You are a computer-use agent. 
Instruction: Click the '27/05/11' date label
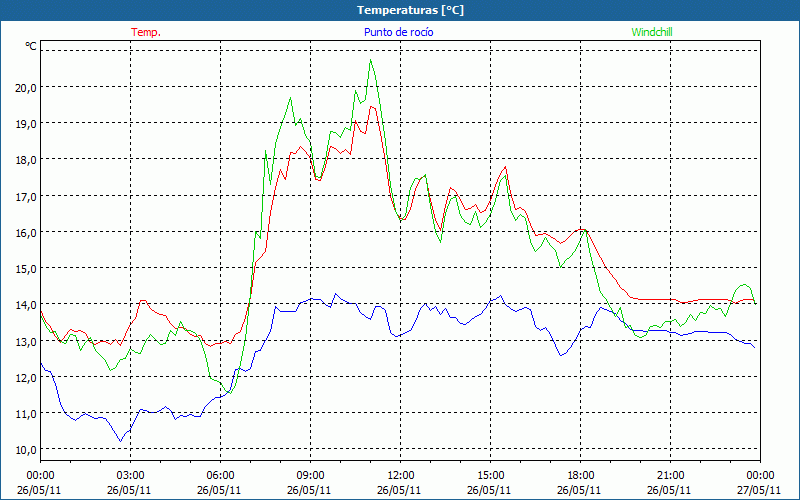pyautogui.click(x=761, y=490)
